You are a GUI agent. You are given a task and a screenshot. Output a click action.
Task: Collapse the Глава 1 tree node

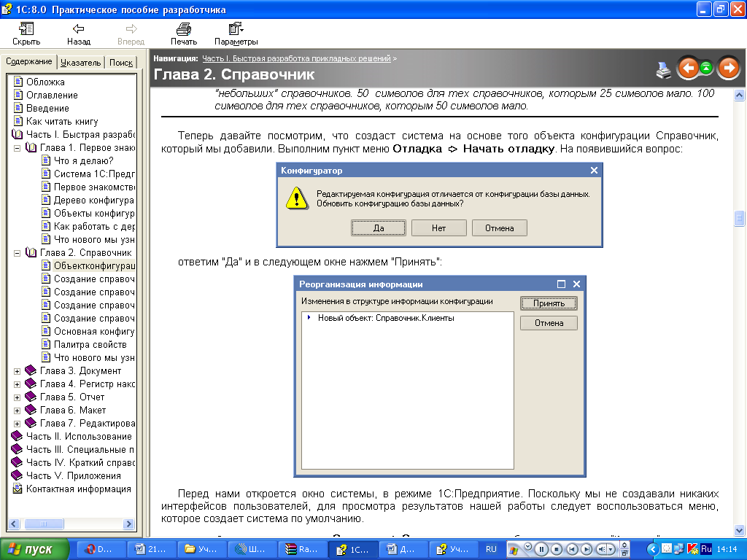pyautogui.click(x=18, y=148)
